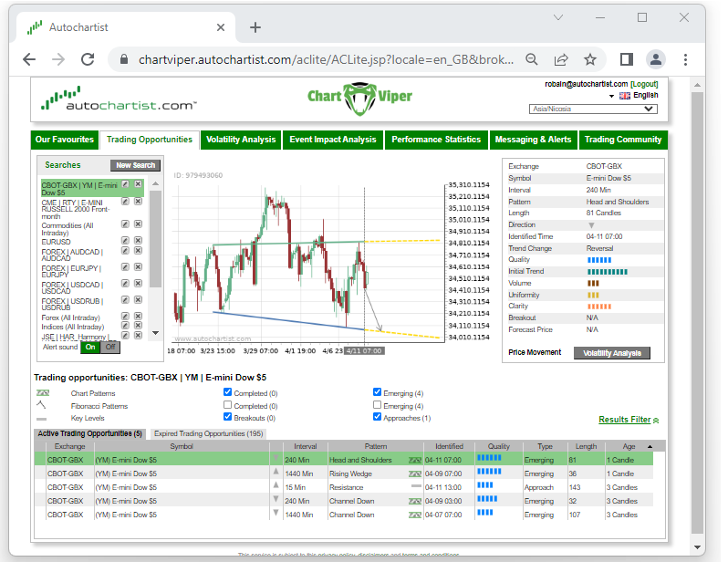Select the Rising Wedge 1440 Min row
This screenshot has width=728, height=562.
pos(344,474)
